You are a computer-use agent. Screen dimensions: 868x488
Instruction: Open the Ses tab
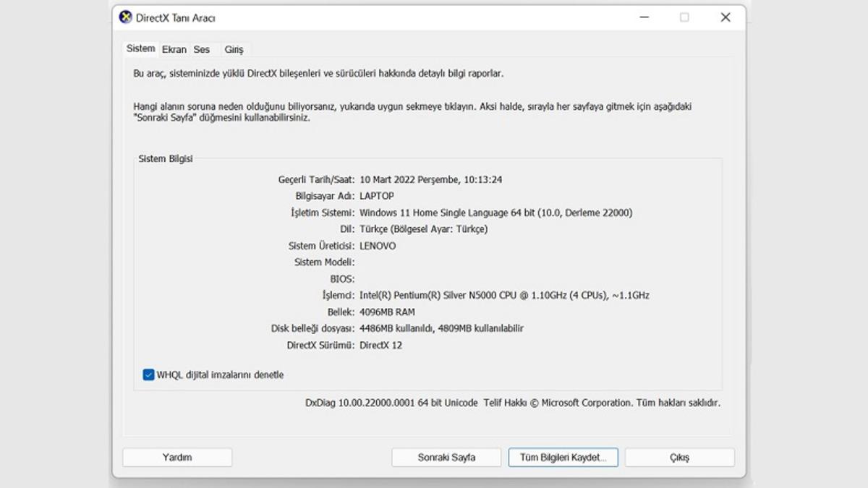[x=202, y=49]
